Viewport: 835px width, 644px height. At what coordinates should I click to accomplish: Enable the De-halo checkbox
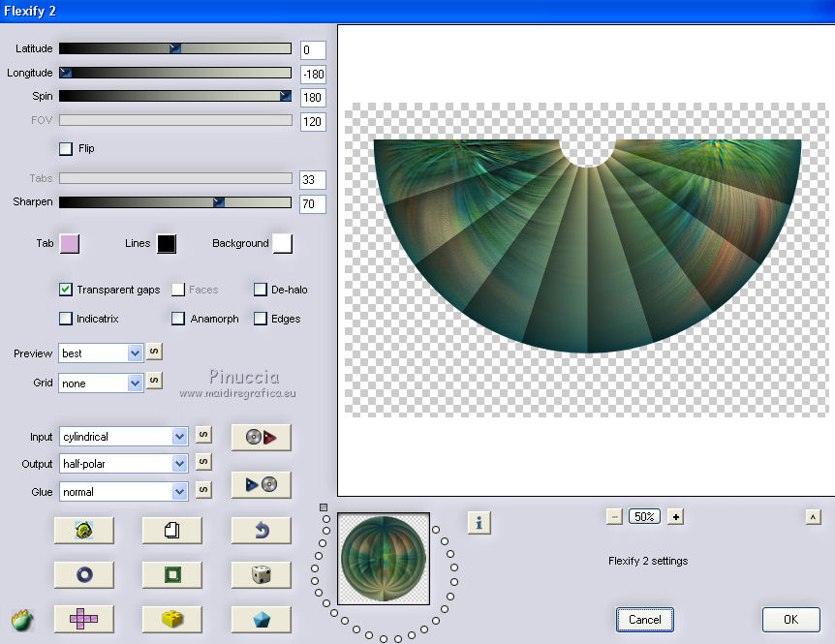point(260,290)
